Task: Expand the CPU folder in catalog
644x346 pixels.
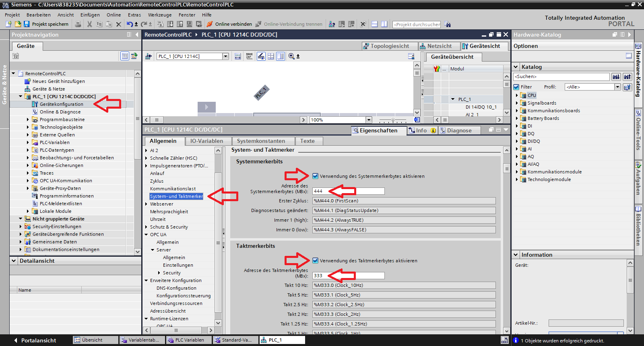Action: pos(517,95)
